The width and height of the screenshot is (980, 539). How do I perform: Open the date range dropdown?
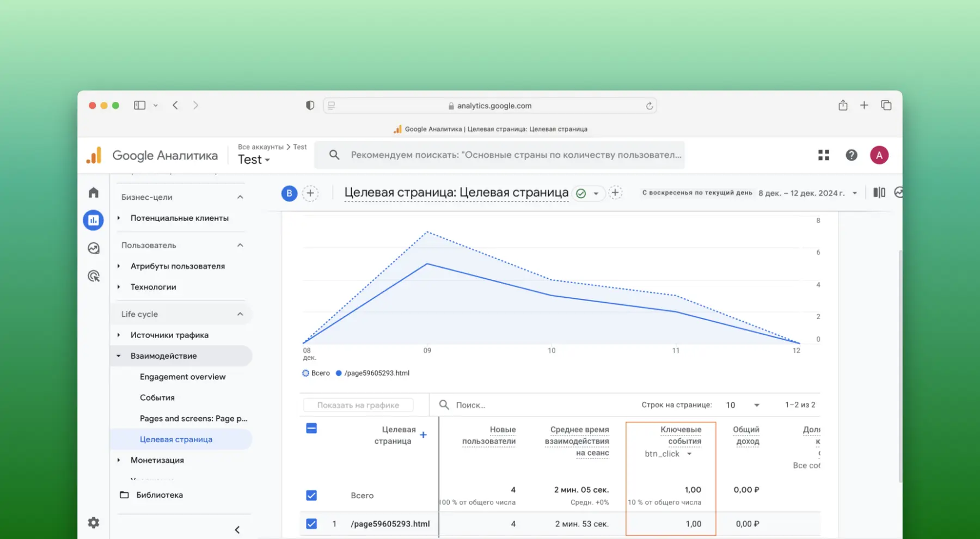[854, 193]
